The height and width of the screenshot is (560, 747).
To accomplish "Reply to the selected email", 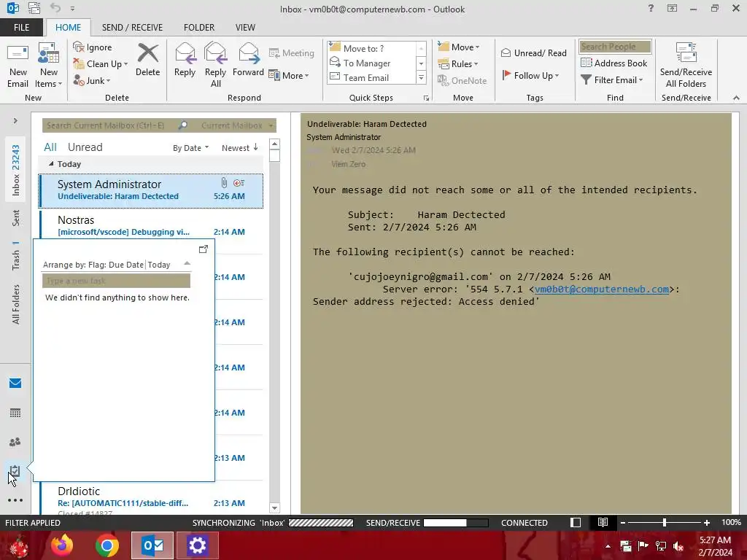I will [x=185, y=61].
